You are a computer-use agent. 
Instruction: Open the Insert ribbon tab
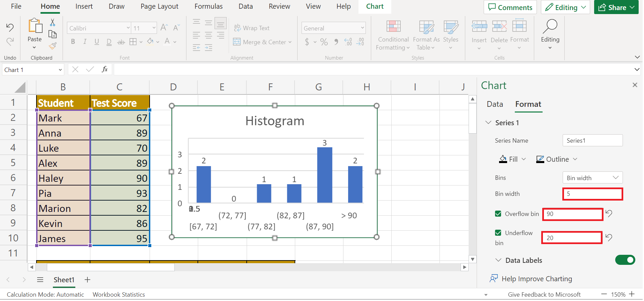[x=84, y=6]
